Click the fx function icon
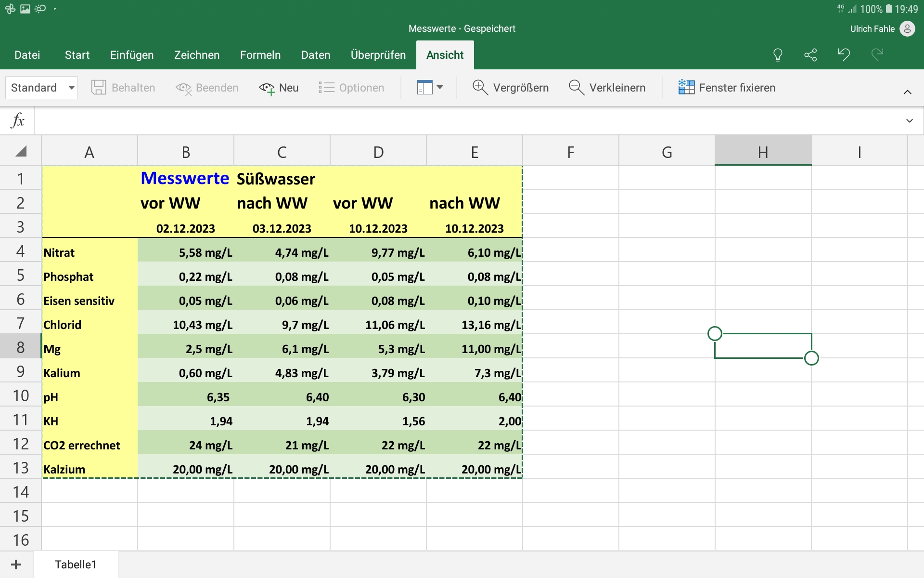 tap(17, 120)
